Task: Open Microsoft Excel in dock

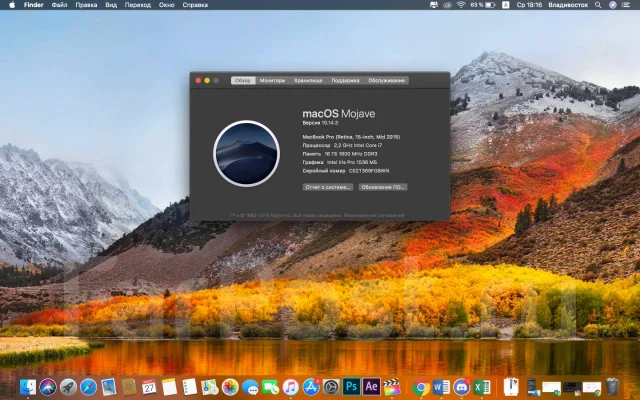Action: click(x=482, y=387)
